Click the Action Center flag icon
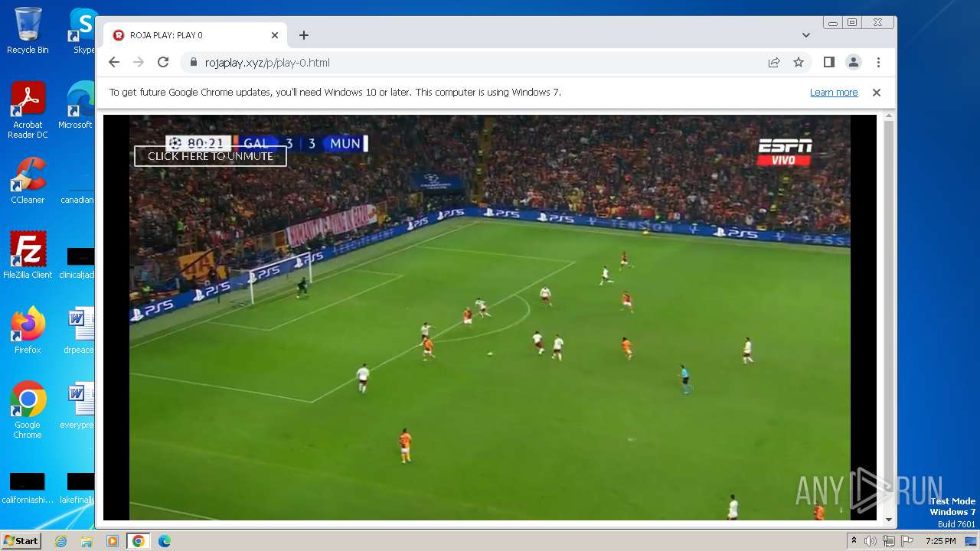This screenshot has width=980, height=551. pos(906,541)
